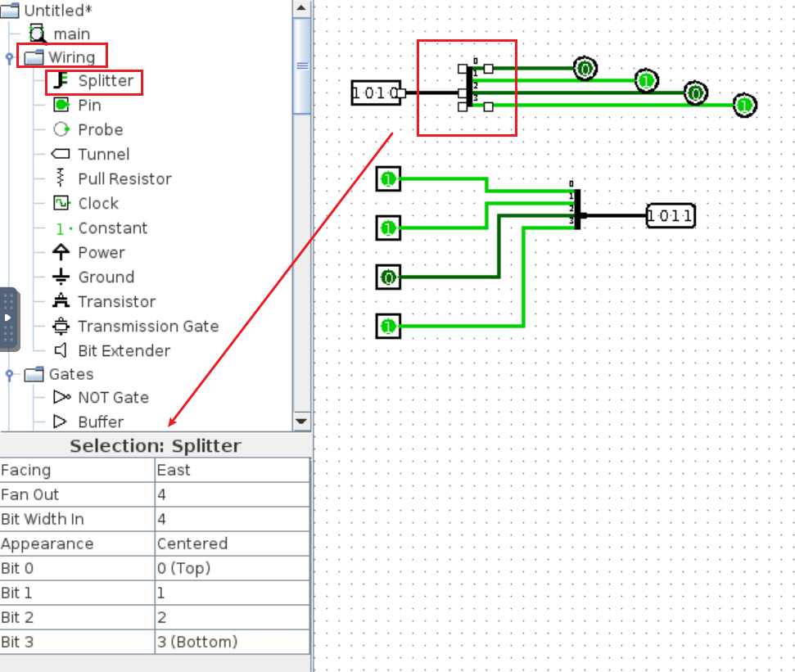The width and height of the screenshot is (795, 672).
Task: Choose the Clock component icon
Action: (x=61, y=203)
